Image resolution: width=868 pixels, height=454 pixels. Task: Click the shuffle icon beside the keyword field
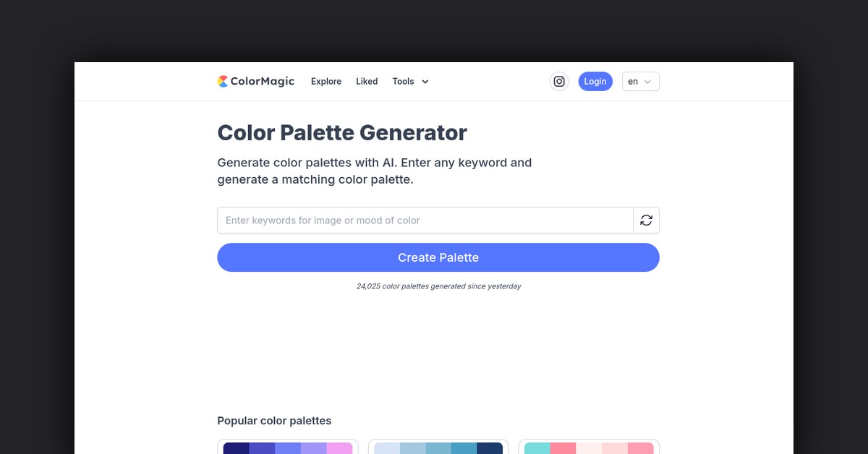646,220
